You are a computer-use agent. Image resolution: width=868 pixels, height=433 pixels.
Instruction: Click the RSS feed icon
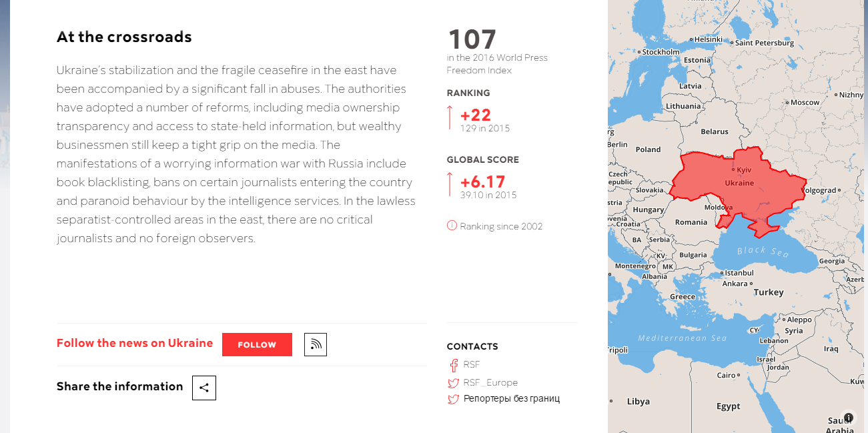pos(316,344)
